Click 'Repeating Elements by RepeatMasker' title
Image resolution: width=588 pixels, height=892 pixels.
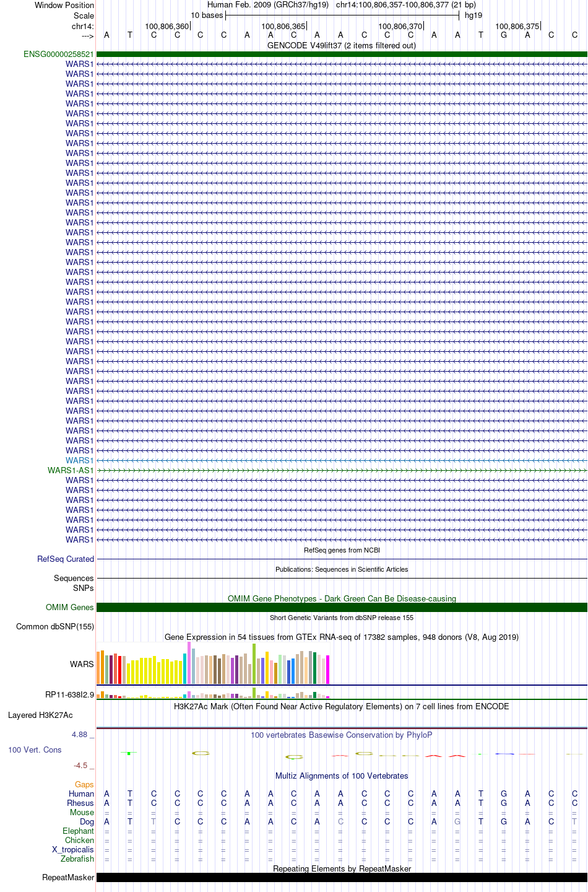coord(342,868)
